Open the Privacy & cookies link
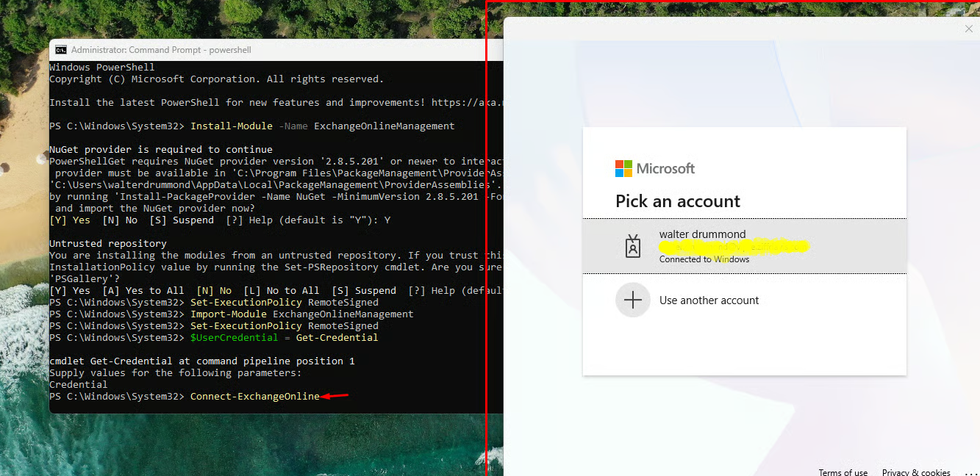 click(916, 472)
